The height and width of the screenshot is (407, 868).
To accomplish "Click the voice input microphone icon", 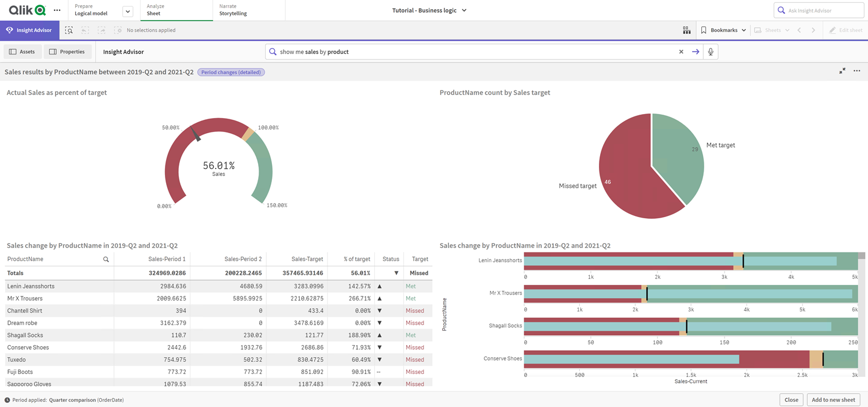I will (711, 52).
